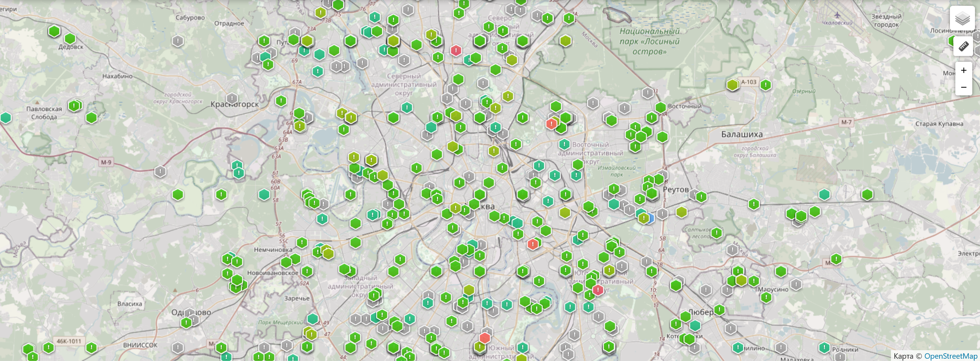Select the olive marker left of Лосиный остров label
Screen dimensions: 980x361
coord(565,41)
